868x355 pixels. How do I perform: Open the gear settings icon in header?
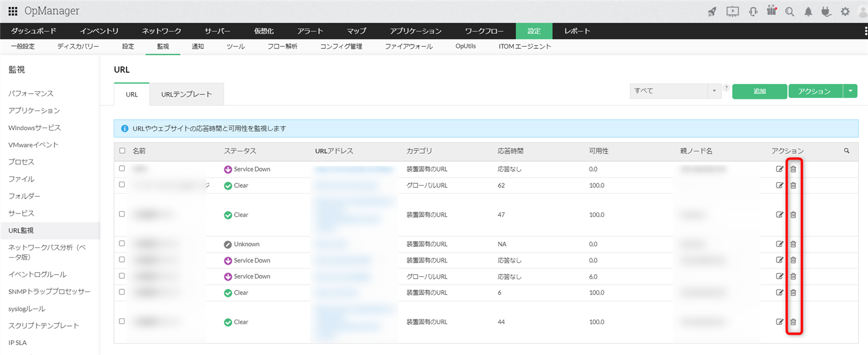click(845, 11)
